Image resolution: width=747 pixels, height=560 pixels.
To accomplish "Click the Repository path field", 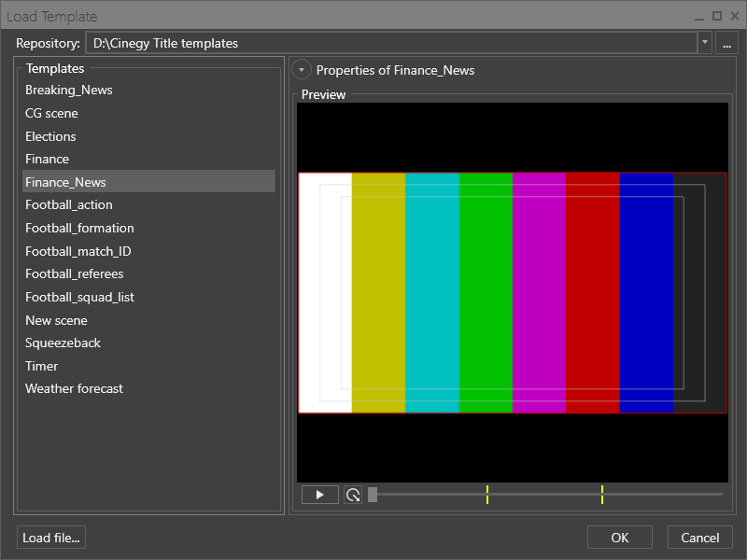I will pos(392,43).
